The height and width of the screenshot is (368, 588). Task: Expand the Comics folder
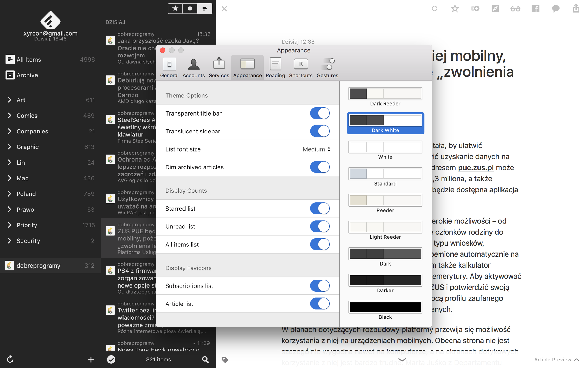pos(10,116)
